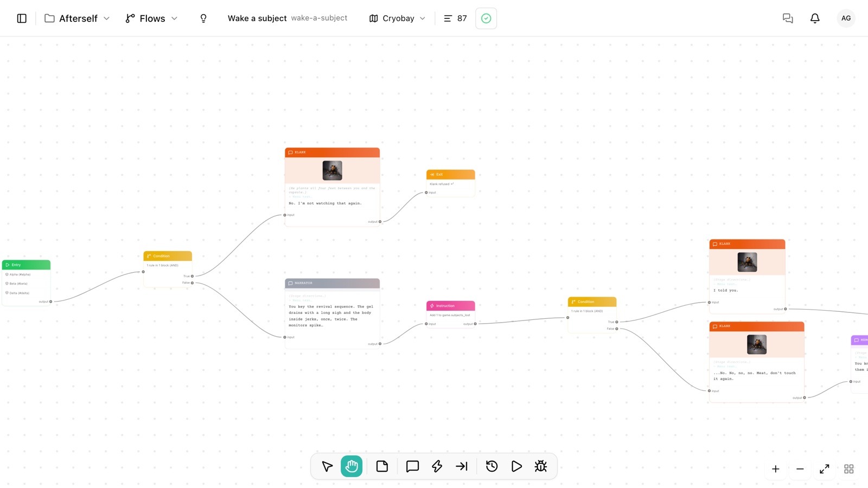The height and width of the screenshot is (488, 868).
Task: Open the comments panel icon
Action: point(788,18)
